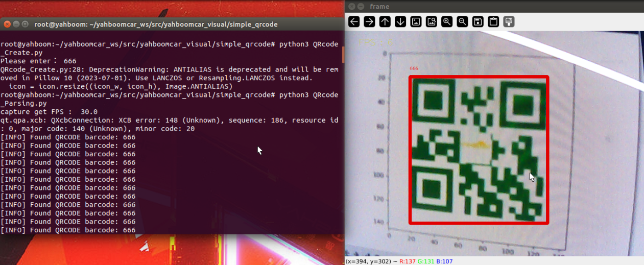Click the 'frame' window title
The width and height of the screenshot is (644, 265).
click(x=379, y=7)
